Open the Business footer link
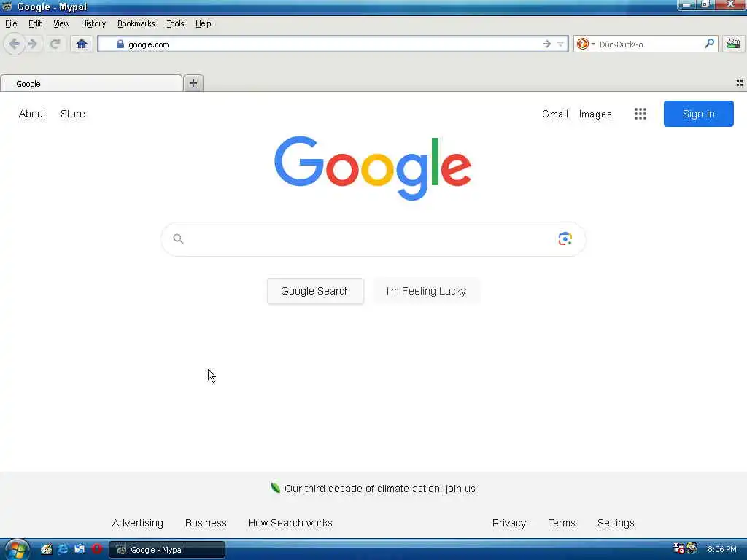This screenshot has width=747, height=560. click(x=206, y=523)
